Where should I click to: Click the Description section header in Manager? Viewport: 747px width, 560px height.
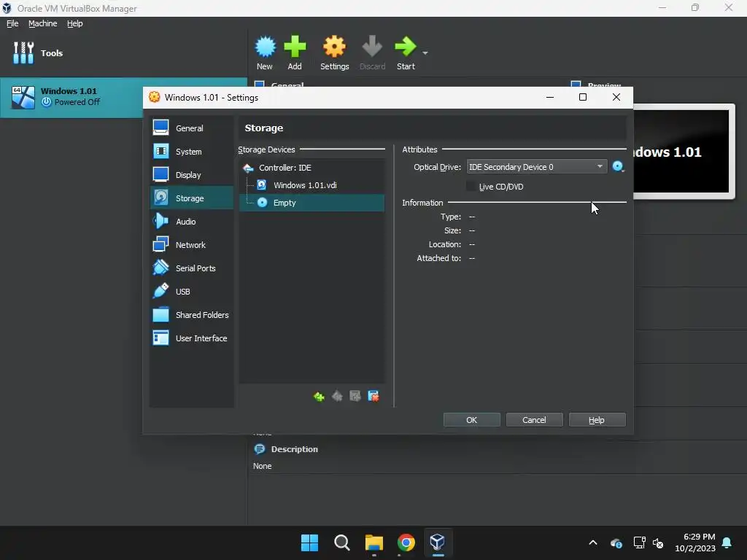coord(294,449)
